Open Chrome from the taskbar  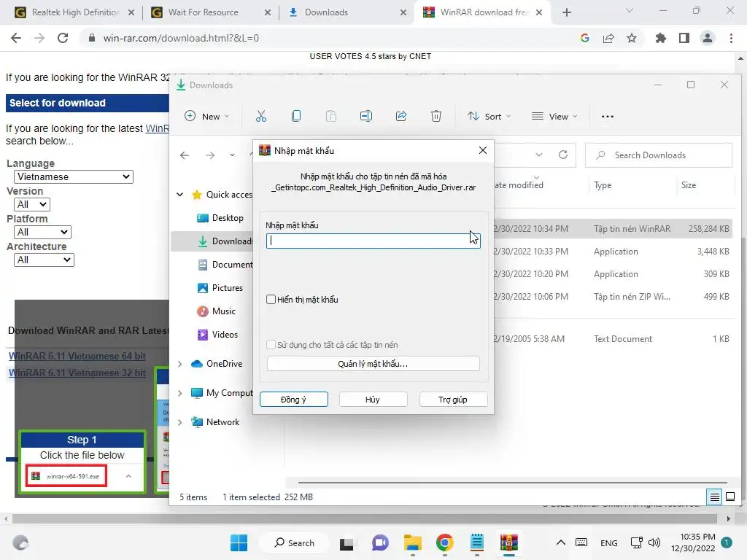(444, 542)
